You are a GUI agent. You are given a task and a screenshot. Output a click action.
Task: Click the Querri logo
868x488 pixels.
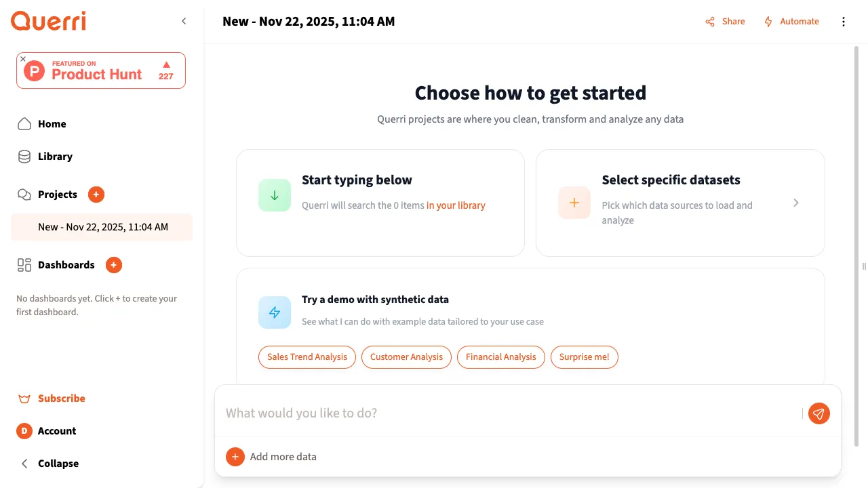[48, 22]
